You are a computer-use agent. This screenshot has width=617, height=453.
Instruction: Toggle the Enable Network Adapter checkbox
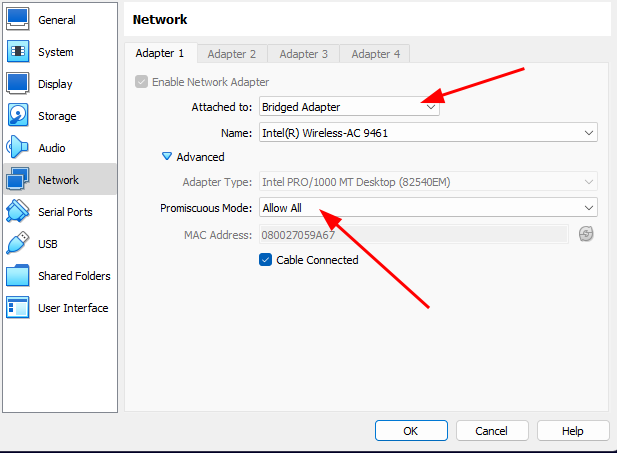pos(141,82)
